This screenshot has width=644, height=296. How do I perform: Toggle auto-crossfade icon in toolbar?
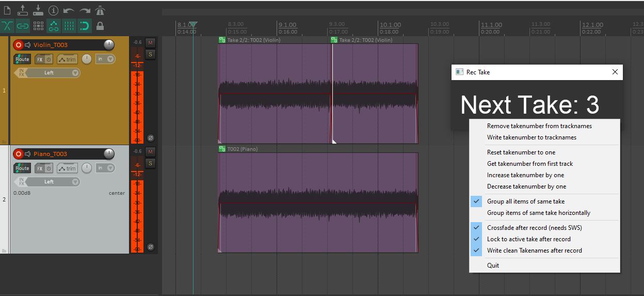pos(7,25)
